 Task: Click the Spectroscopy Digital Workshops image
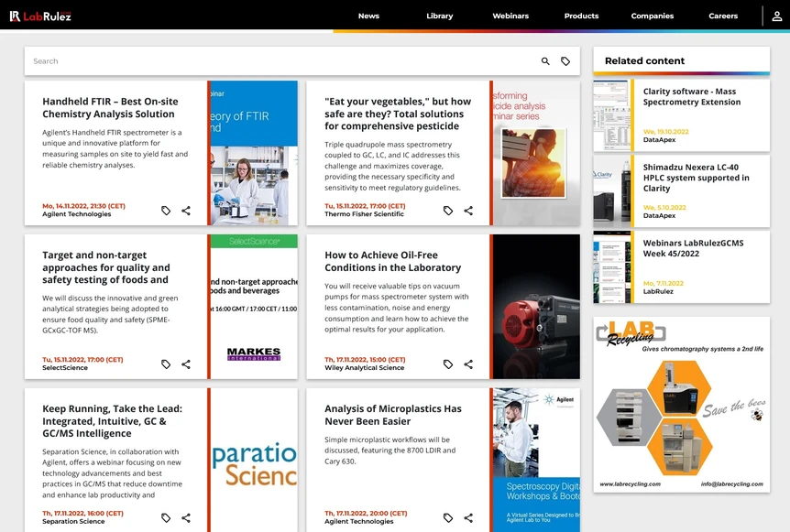coord(536,460)
